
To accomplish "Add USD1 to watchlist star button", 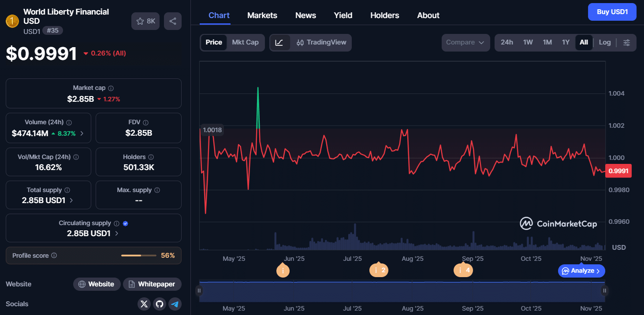I will [145, 21].
